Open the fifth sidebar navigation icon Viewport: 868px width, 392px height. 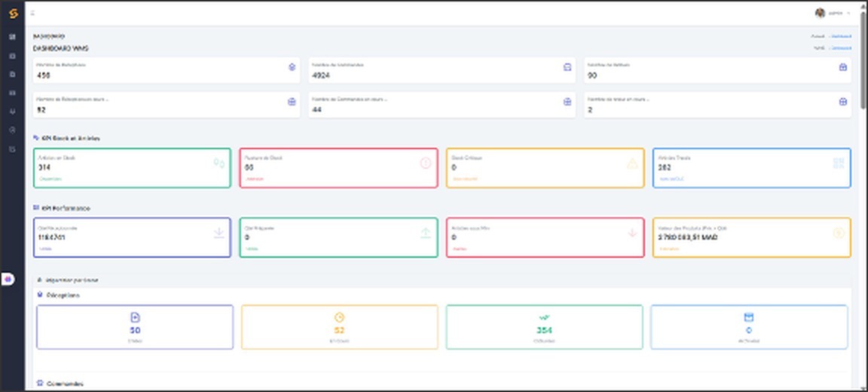[x=13, y=112]
